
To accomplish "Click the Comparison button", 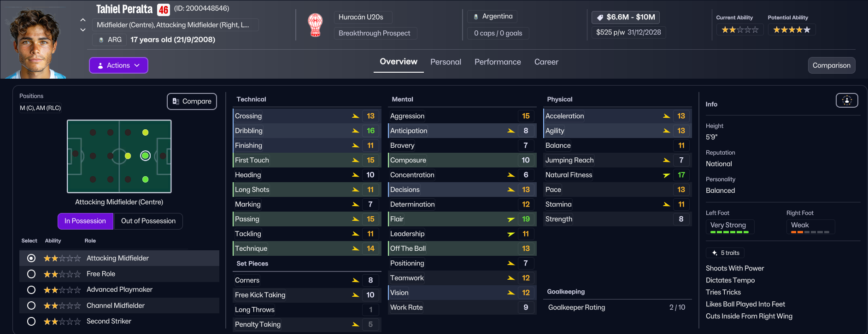I will pyautogui.click(x=831, y=65).
